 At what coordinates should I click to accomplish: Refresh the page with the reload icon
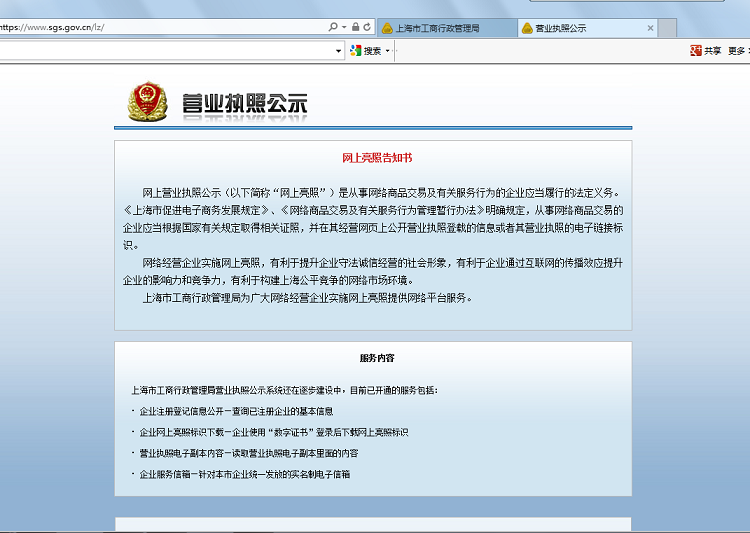point(367,27)
